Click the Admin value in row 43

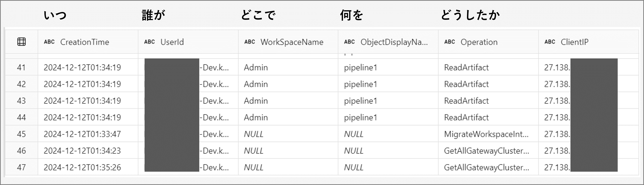point(256,101)
